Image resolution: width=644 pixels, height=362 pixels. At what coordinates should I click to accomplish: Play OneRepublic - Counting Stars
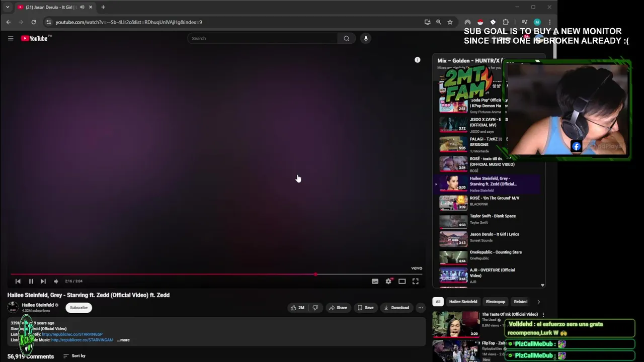point(486,256)
